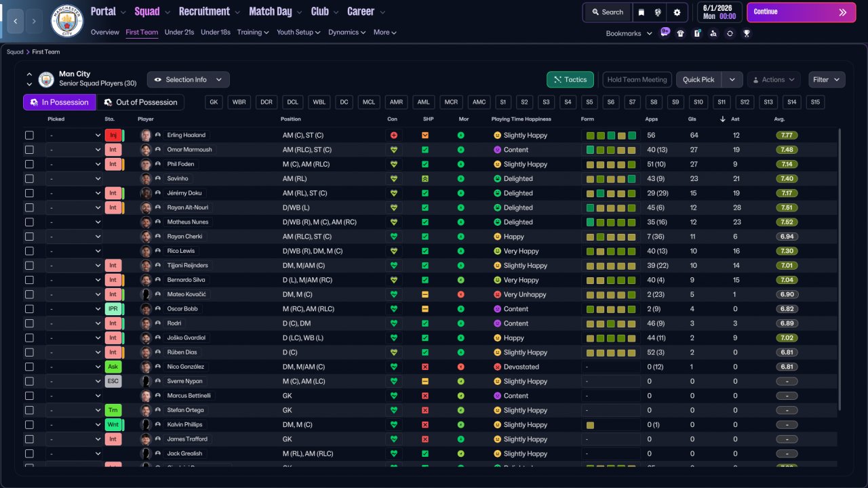Open the messages inbox with 9+ badge
This screenshot has width=868, height=488.
[x=665, y=33]
